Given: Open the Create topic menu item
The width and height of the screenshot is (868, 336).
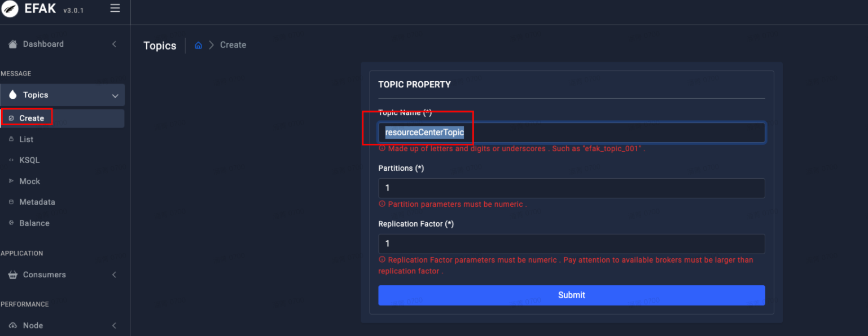Looking at the screenshot, I should 32,118.
